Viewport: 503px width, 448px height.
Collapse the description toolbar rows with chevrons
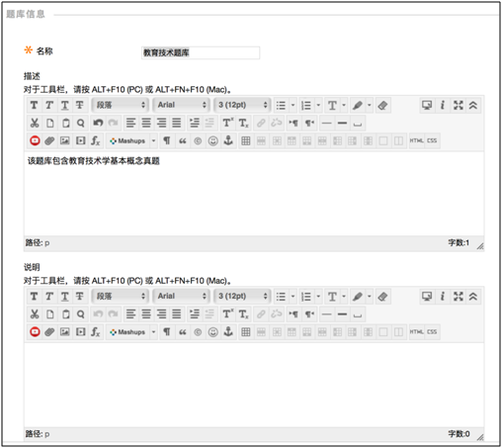point(473,106)
